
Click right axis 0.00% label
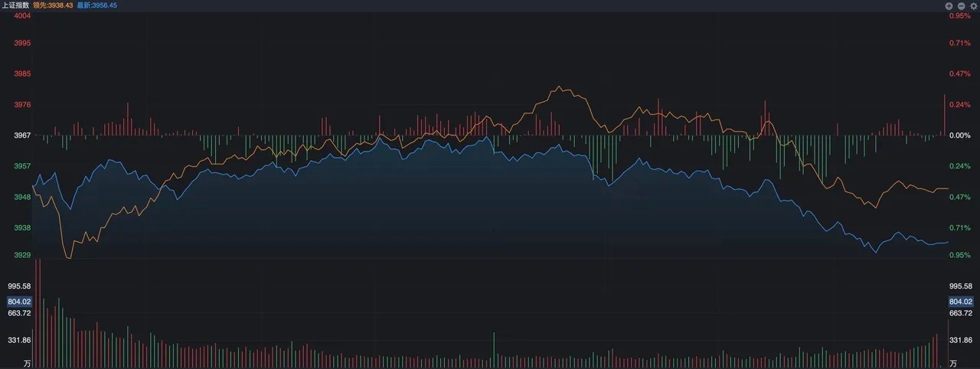959,136
